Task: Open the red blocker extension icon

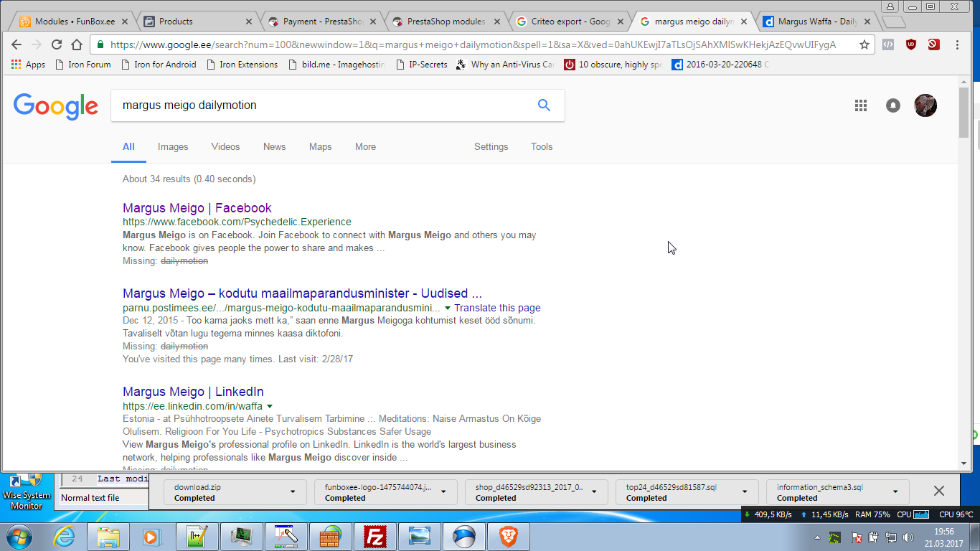Action: click(x=933, y=44)
